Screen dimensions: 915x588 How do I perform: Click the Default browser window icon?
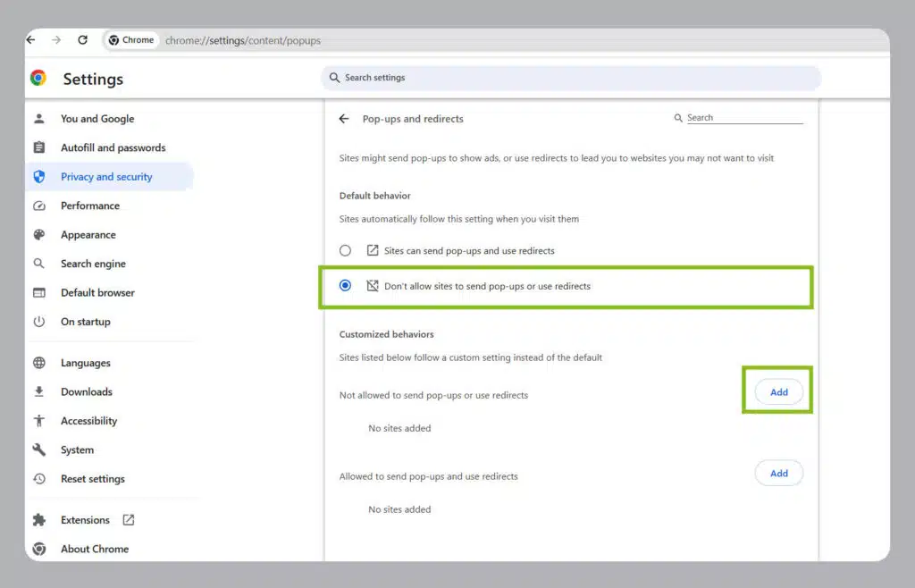(39, 293)
